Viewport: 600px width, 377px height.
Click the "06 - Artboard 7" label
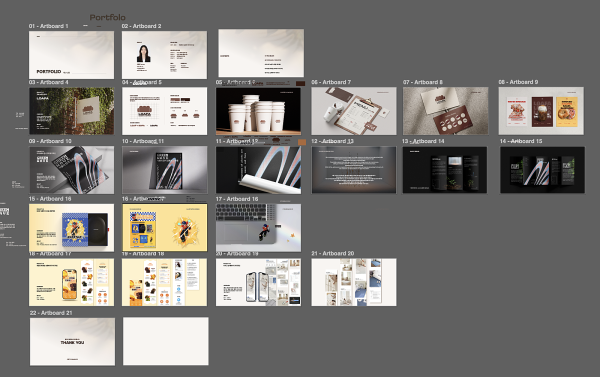(x=331, y=82)
